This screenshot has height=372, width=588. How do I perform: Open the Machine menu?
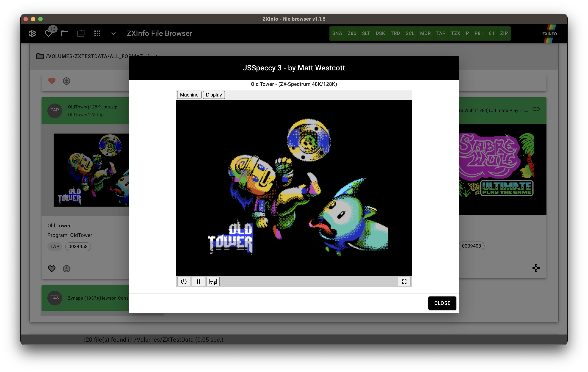(189, 95)
